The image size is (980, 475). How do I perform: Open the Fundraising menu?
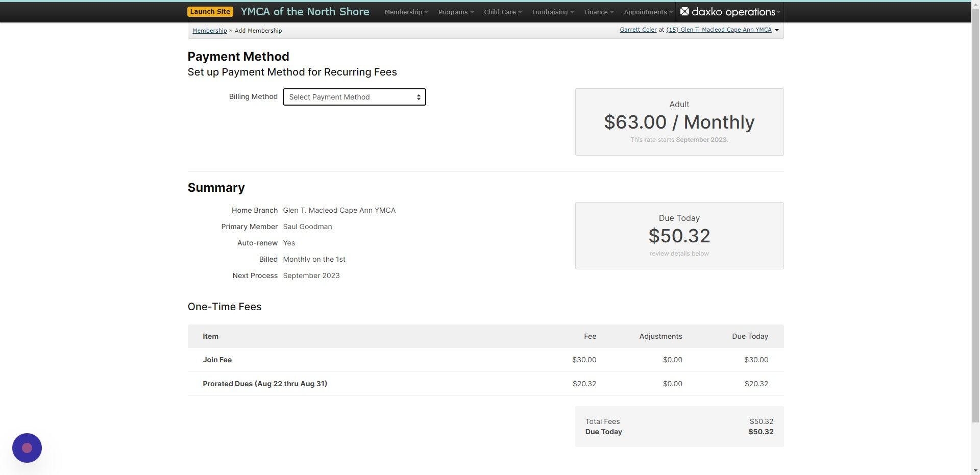click(x=553, y=12)
